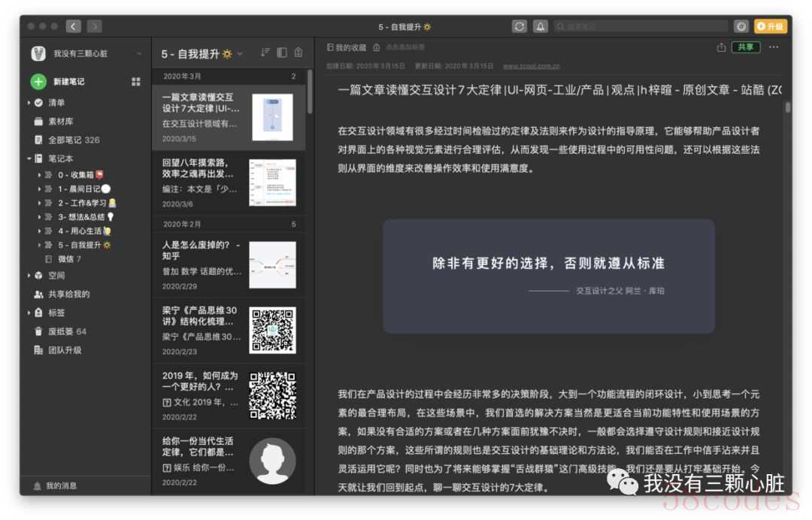This screenshot has height=520, width=812.
Task: Click the green new note plus icon
Action: click(38, 81)
